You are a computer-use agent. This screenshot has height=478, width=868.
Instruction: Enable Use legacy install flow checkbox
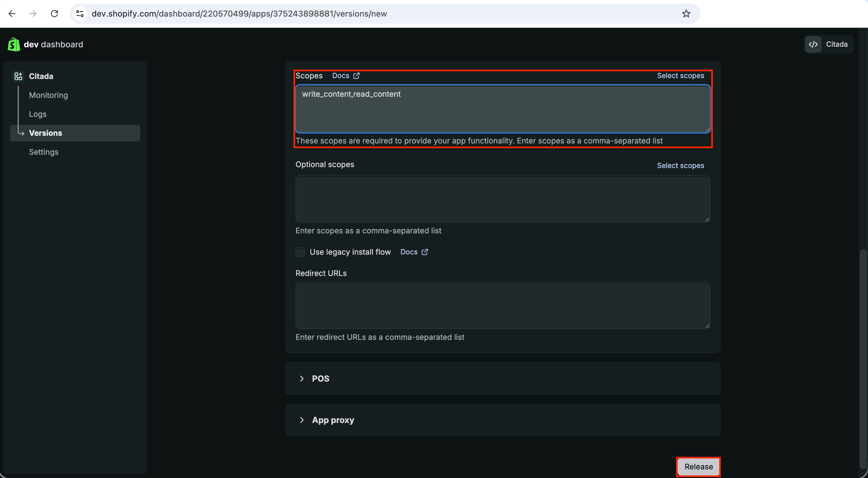click(x=300, y=252)
